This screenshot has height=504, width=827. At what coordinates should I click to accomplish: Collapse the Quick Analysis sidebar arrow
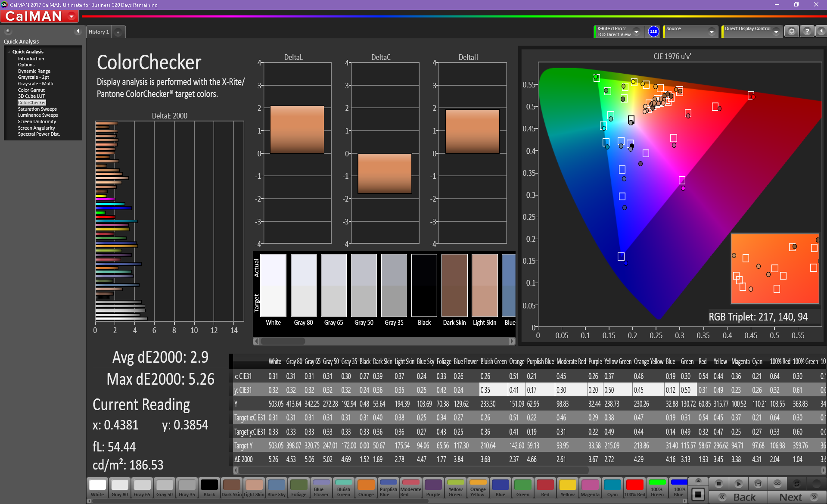[78, 31]
